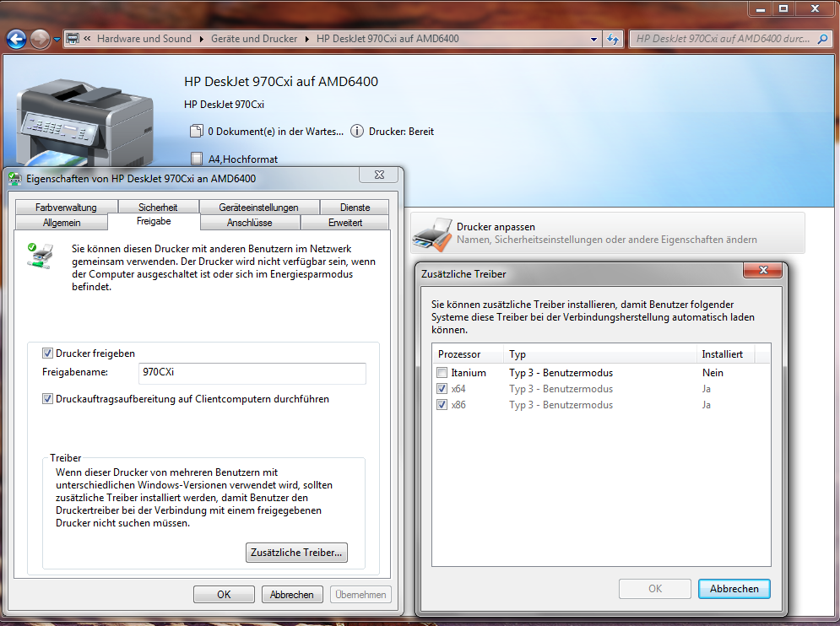Click the document queue icon
The width and height of the screenshot is (840, 626).
coord(197,132)
